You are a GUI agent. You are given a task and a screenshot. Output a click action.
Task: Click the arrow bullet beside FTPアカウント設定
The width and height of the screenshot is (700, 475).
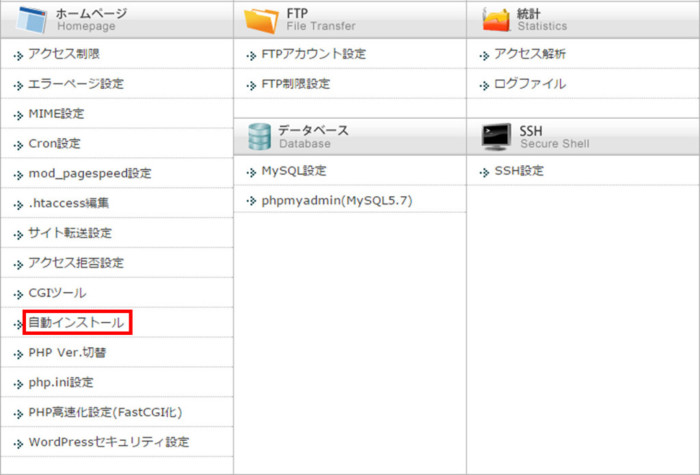tap(251, 56)
